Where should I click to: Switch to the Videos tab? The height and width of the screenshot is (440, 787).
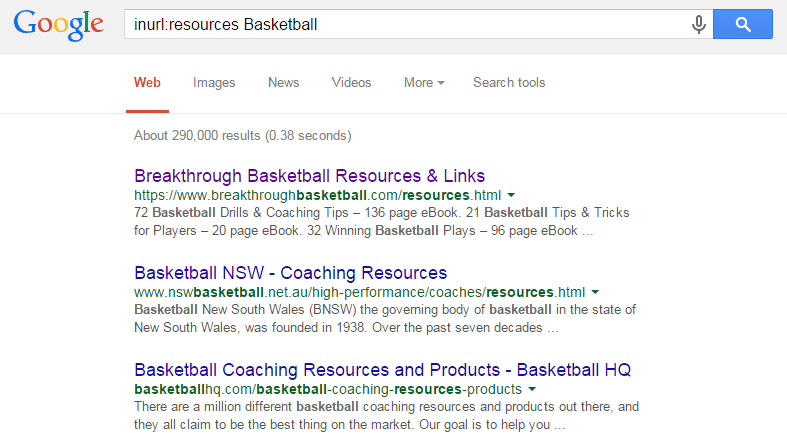click(351, 82)
